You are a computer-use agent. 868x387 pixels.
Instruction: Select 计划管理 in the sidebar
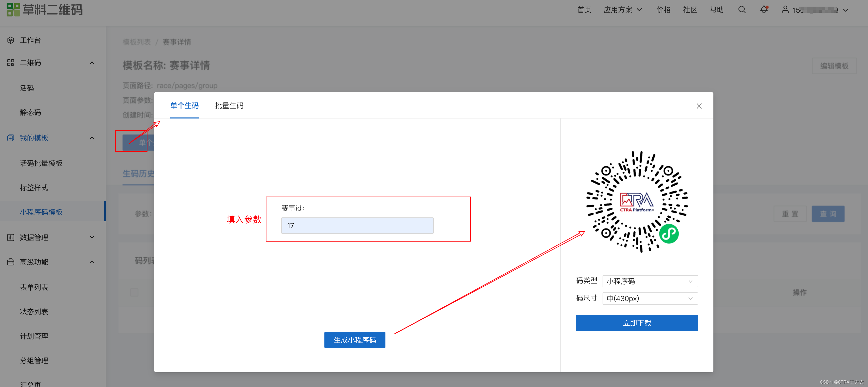34,336
